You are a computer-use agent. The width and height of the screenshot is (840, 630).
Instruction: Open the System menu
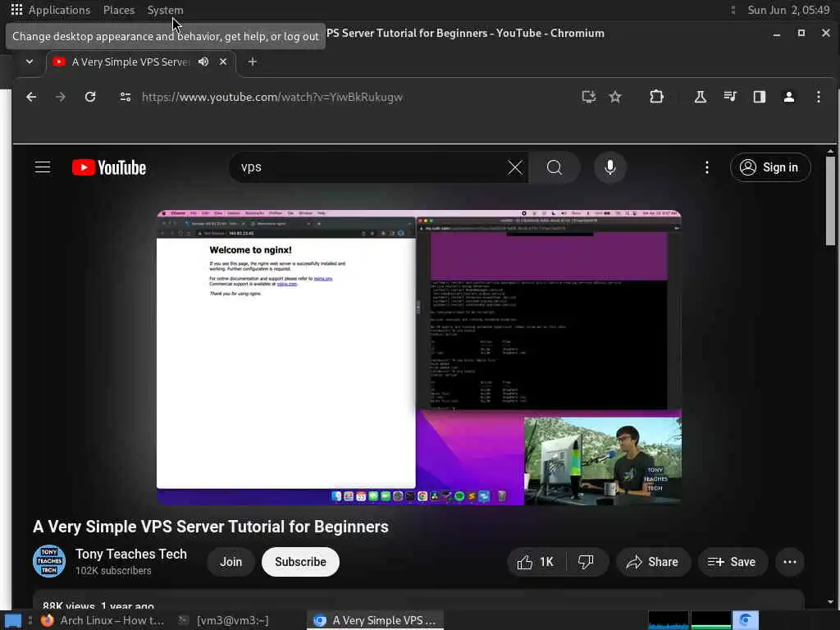tap(165, 10)
